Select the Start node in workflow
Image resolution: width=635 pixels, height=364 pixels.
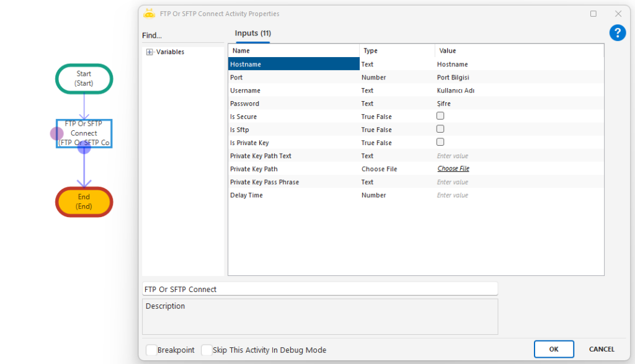tap(84, 78)
